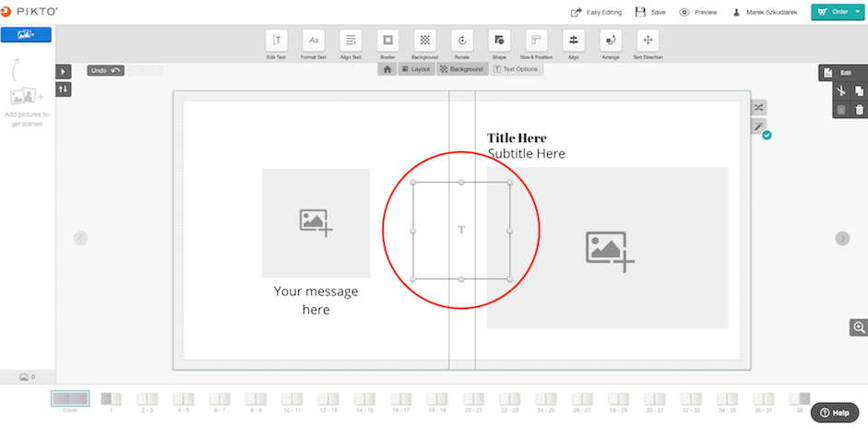Open the Text Options tab
Viewport: 868px width, 428px height.
point(516,69)
